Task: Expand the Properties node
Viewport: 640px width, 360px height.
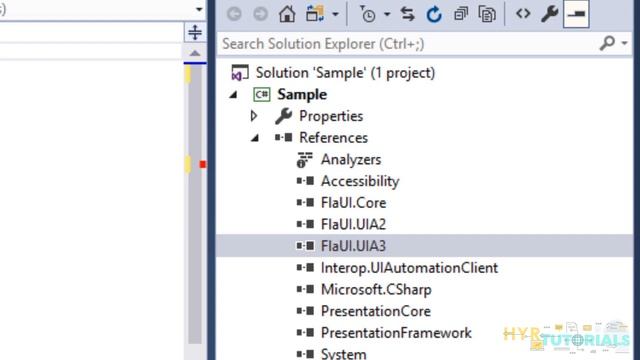Action: pos(254,116)
